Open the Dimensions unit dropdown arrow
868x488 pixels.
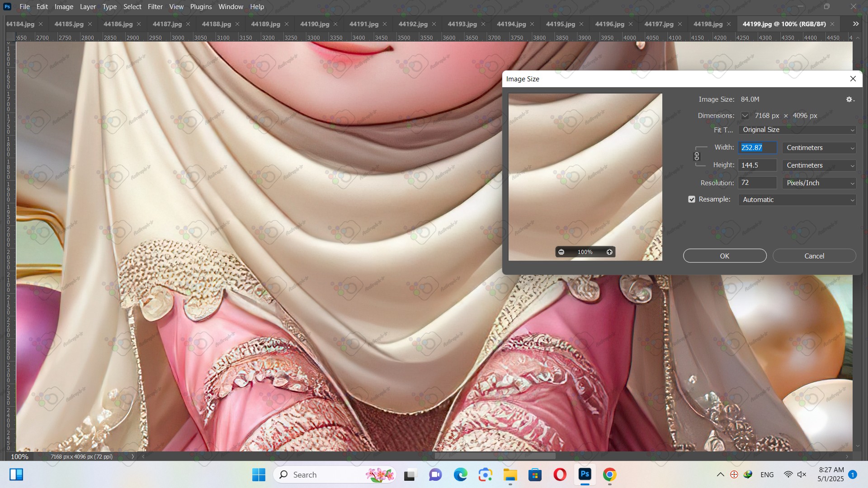745,116
